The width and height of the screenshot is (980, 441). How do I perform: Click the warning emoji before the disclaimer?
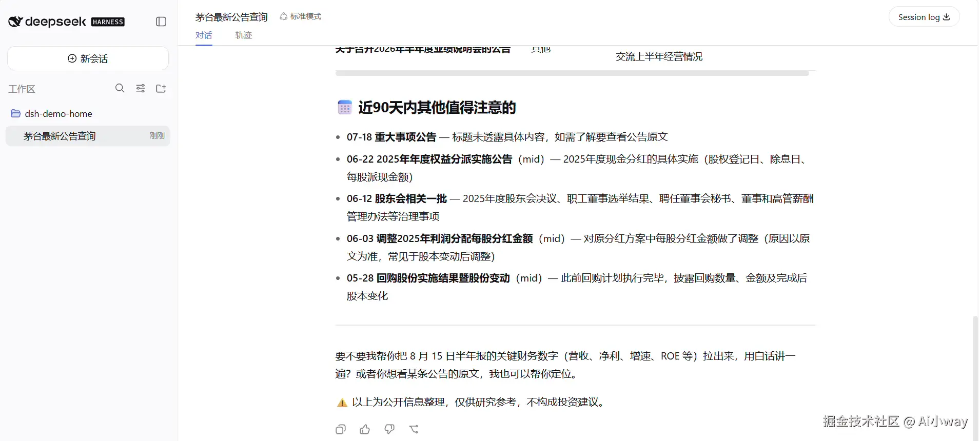point(342,403)
